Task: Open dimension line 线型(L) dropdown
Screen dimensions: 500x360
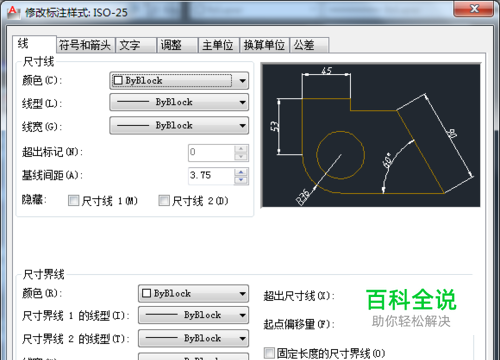Action: coord(179,102)
